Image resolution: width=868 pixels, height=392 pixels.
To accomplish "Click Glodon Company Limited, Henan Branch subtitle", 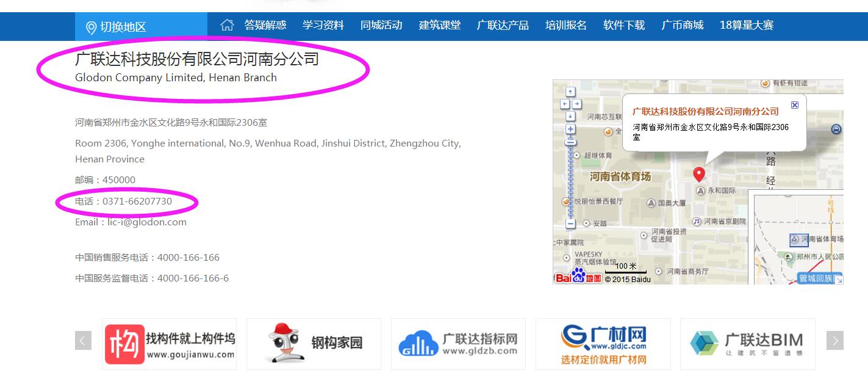I will point(176,78).
